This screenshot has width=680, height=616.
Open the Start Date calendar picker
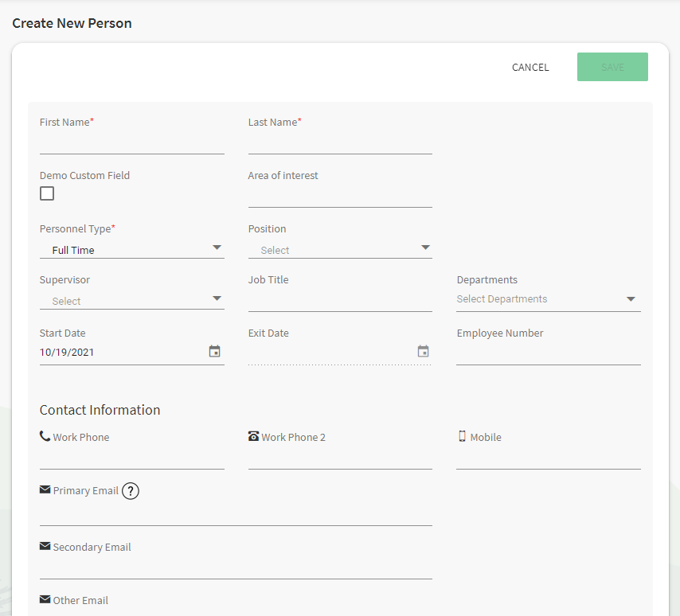tap(215, 351)
